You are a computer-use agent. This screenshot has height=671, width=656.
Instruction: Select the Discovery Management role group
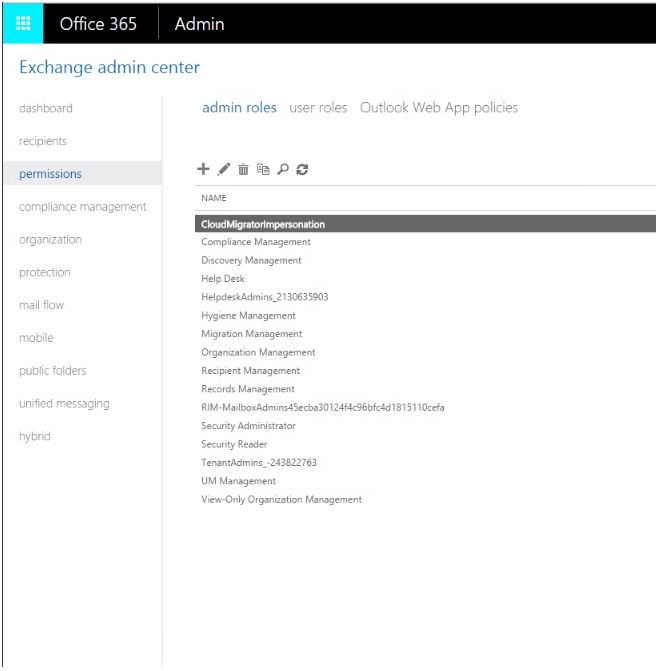tap(251, 260)
